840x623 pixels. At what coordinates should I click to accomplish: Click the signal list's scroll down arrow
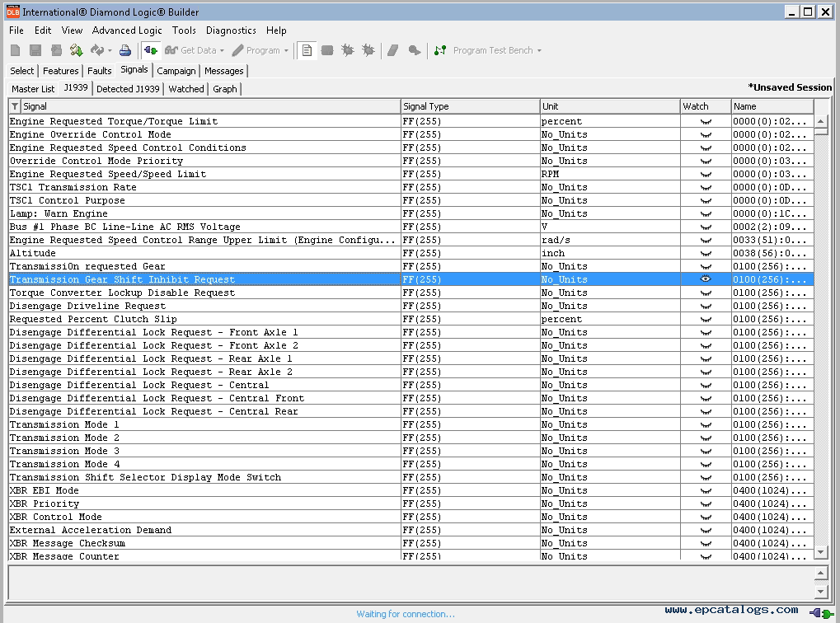click(820, 552)
